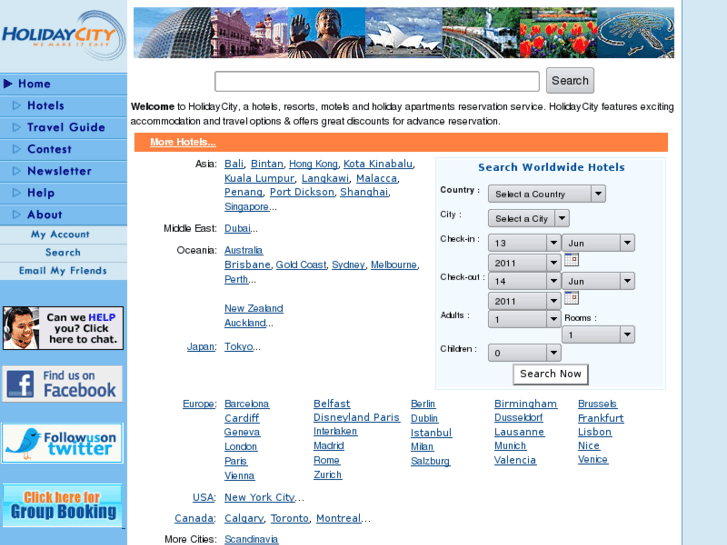Open the Hotels menu item
This screenshot has width=727, height=545.
45,105
